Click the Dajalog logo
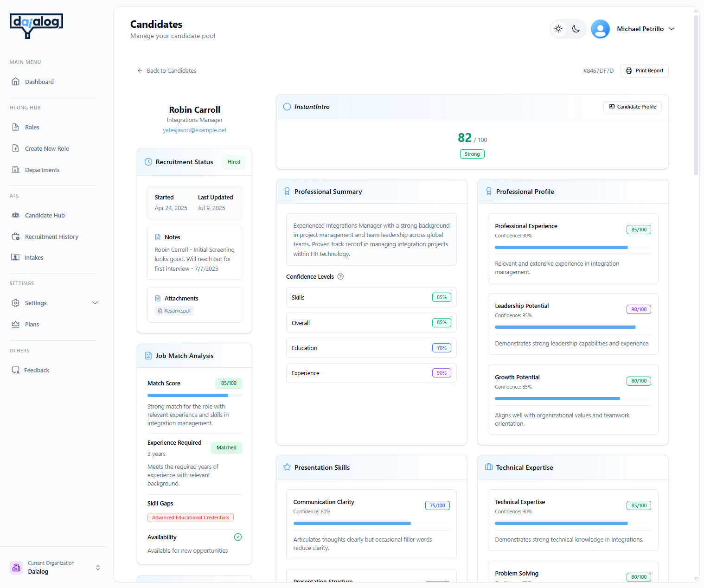The height and width of the screenshot is (588, 704). tap(36, 26)
